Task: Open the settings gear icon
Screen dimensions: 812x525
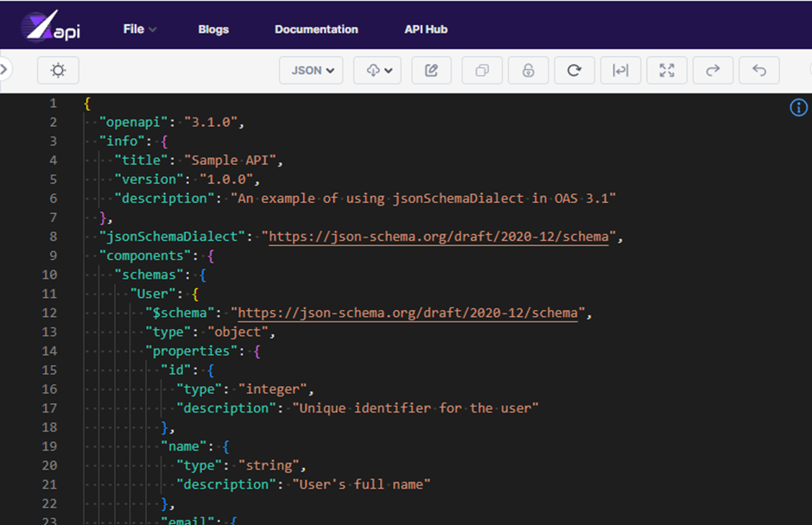Action: (57, 70)
